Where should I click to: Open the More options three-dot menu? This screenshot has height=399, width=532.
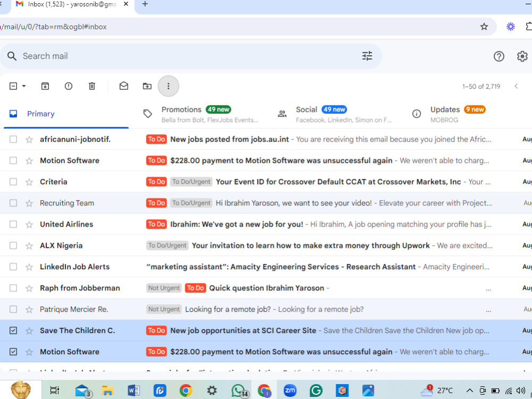point(168,86)
